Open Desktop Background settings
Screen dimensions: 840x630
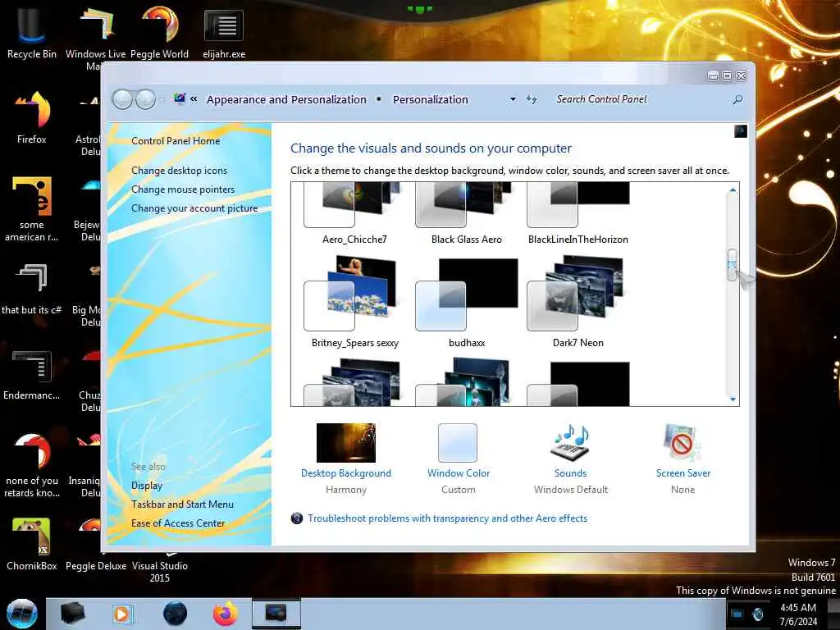coord(346,459)
